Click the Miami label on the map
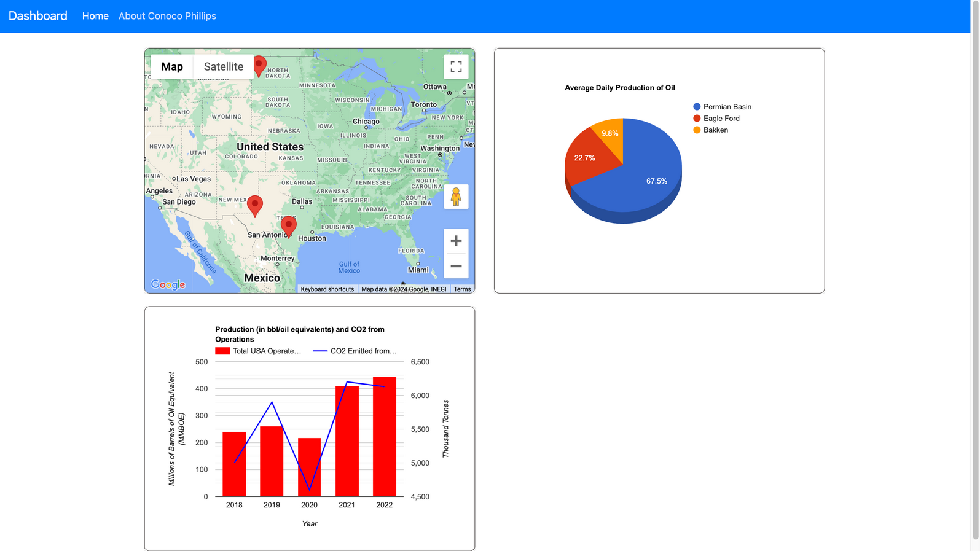Image resolution: width=980 pixels, height=551 pixels. 418,270
